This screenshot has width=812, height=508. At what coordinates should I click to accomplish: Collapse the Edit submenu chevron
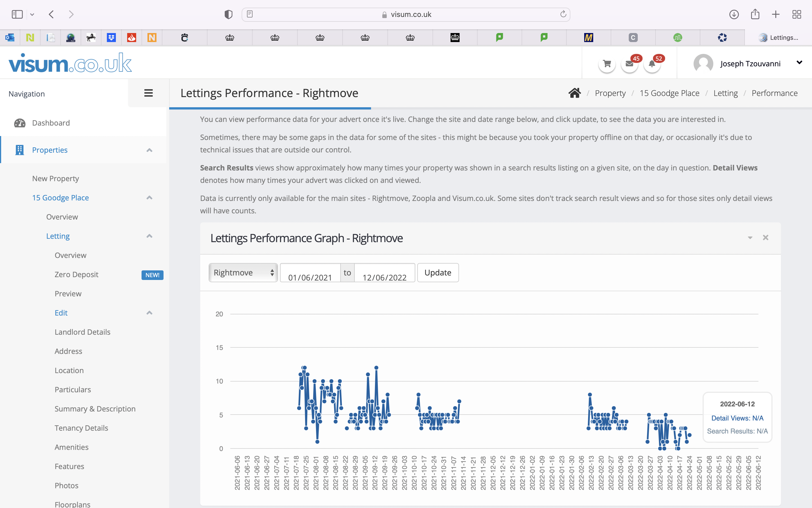[149, 313]
